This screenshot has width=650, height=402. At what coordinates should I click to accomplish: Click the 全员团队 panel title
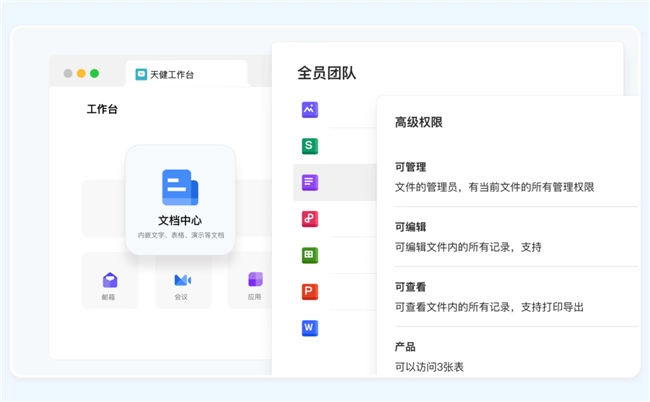pyautogui.click(x=326, y=73)
